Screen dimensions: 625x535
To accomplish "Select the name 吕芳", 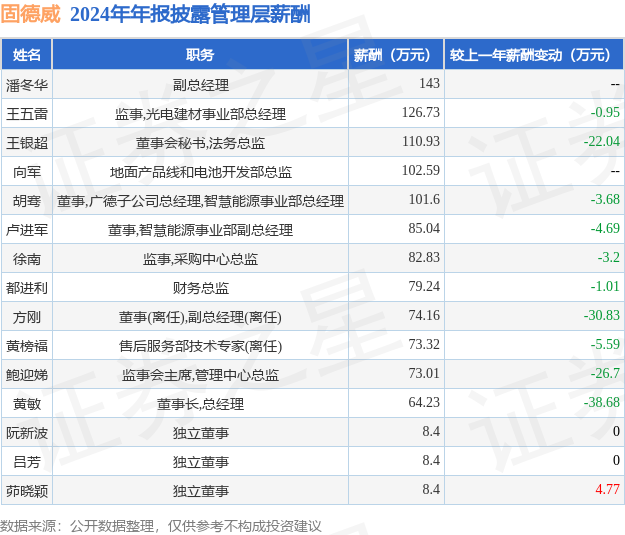I will click(x=27, y=462).
